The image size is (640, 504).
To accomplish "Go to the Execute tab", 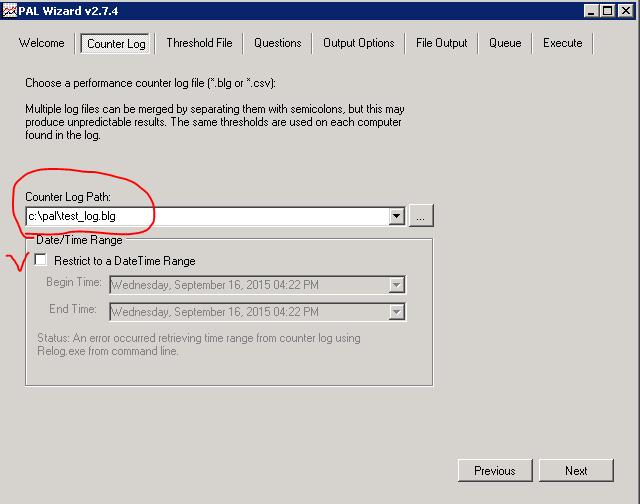I will point(562,43).
